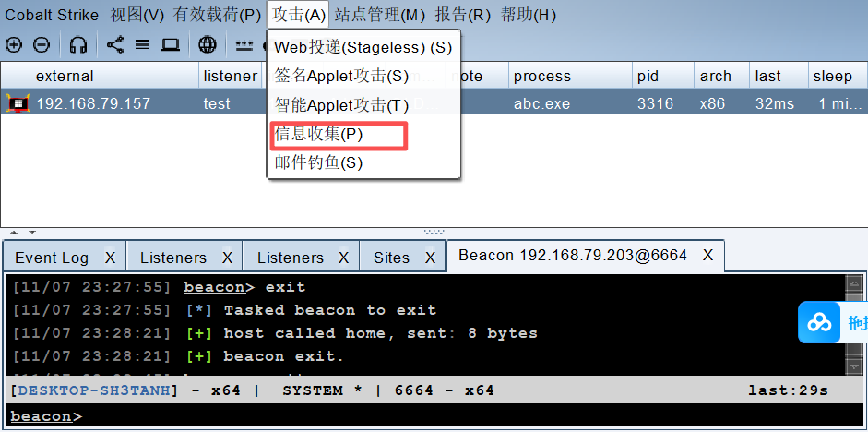Click DESKTOP-SH3TANH in the status bar
868x432 pixels.
pos(94,390)
